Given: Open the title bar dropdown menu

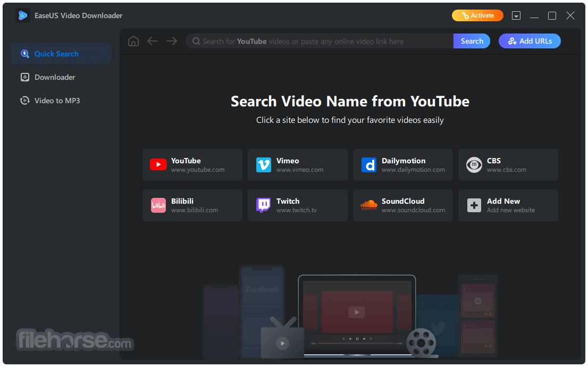Looking at the screenshot, I should tap(516, 15).
